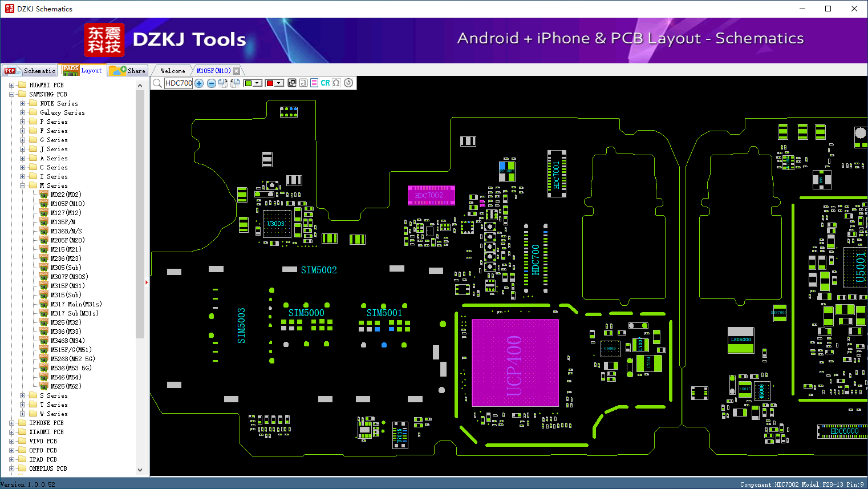The width and height of the screenshot is (868, 489).
Task: Open M307F(M30S) from the tree
Action: pos(69,277)
